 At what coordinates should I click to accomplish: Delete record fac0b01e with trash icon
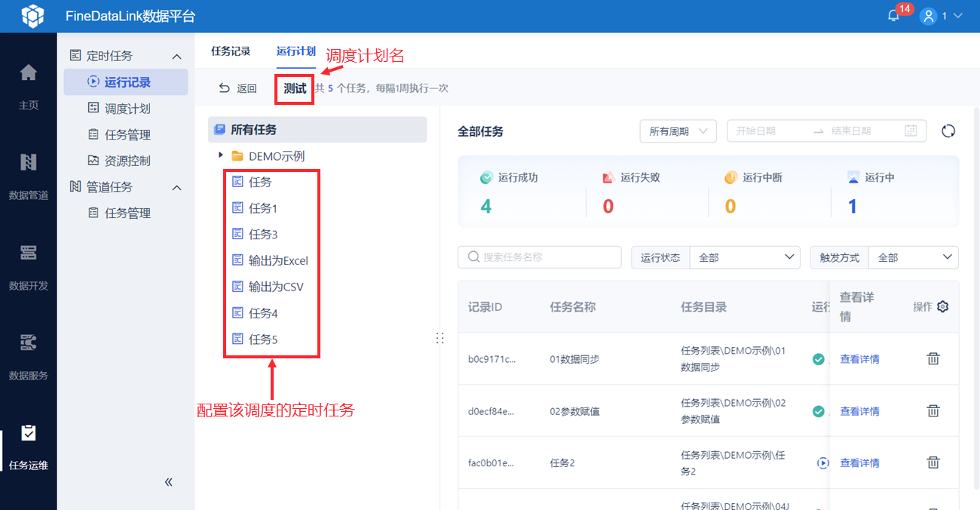933,462
